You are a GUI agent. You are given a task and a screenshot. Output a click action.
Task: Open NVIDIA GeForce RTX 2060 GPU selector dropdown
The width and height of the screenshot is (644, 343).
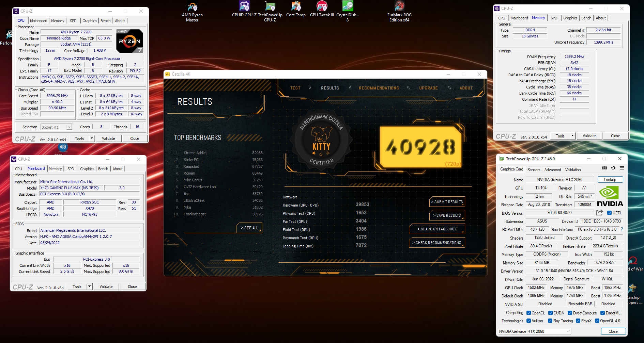(x=534, y=331)
